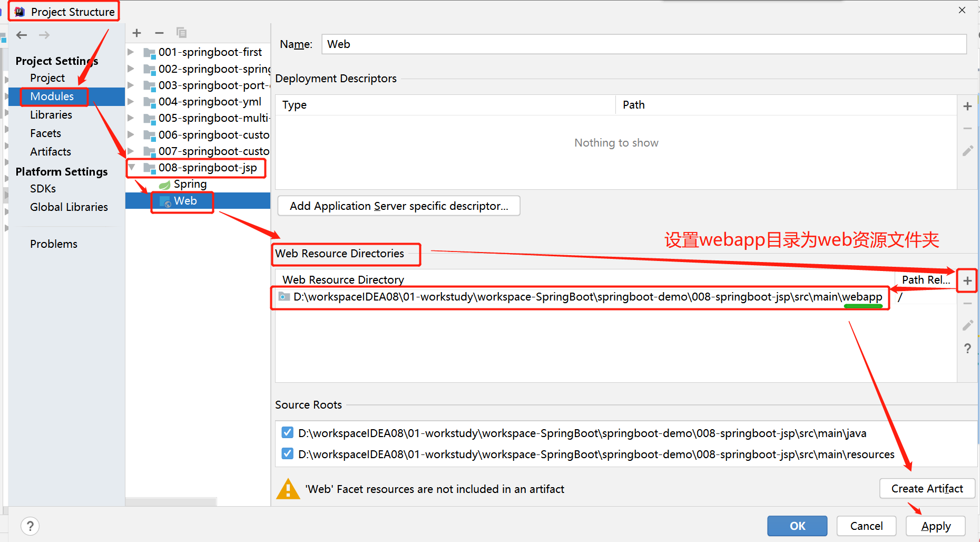Edit deployment descriptor with the pencil icon

[967, 151]
